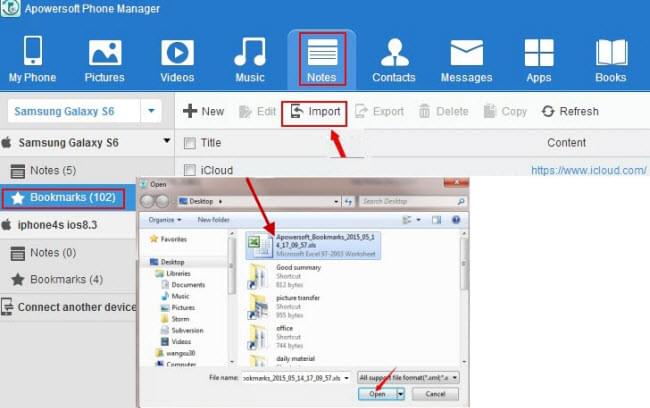Viewport: 650px width, 408px height.
Task: Toggle the preview pane icon
Action: coord(437,220)
